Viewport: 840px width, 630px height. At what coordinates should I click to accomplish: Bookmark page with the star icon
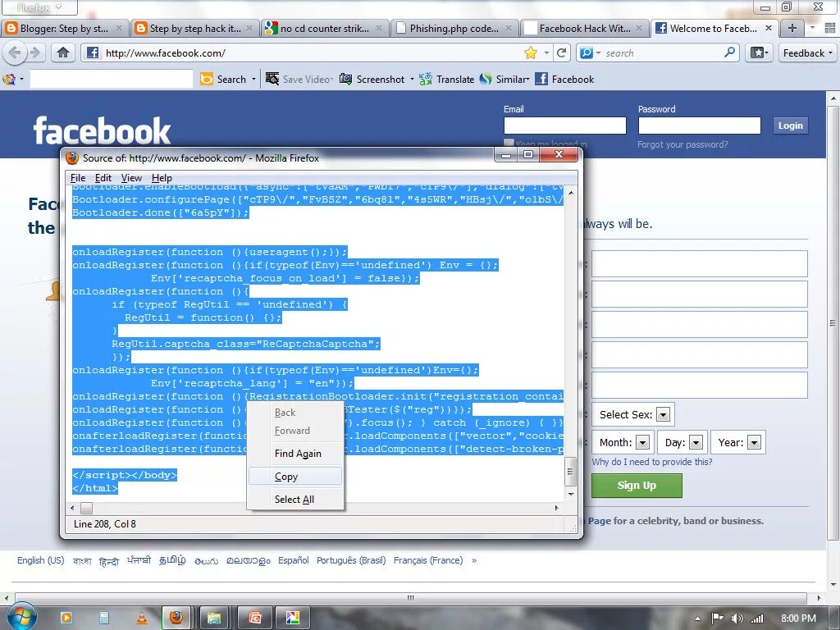click(531, 52)
